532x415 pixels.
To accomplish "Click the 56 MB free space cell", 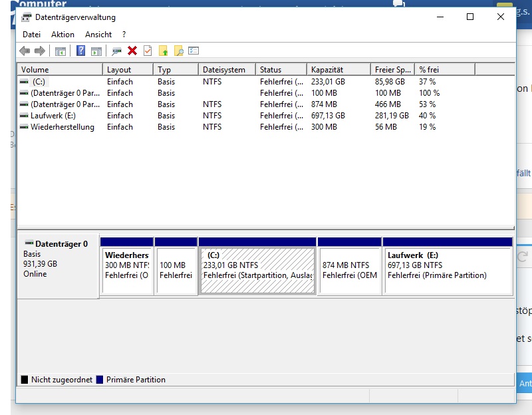I will point(386,127).
